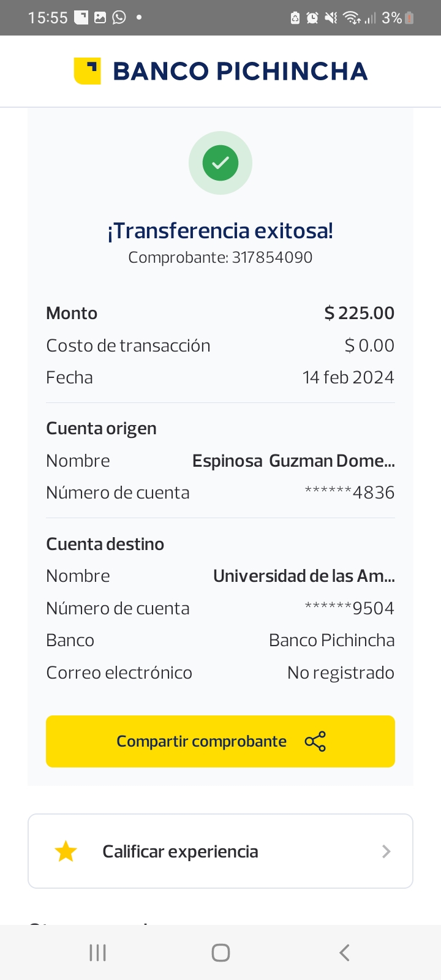Tap the WhatsApp notification icon in status bar
This screenshot has height=980, width=441.
tap(119, 17)
